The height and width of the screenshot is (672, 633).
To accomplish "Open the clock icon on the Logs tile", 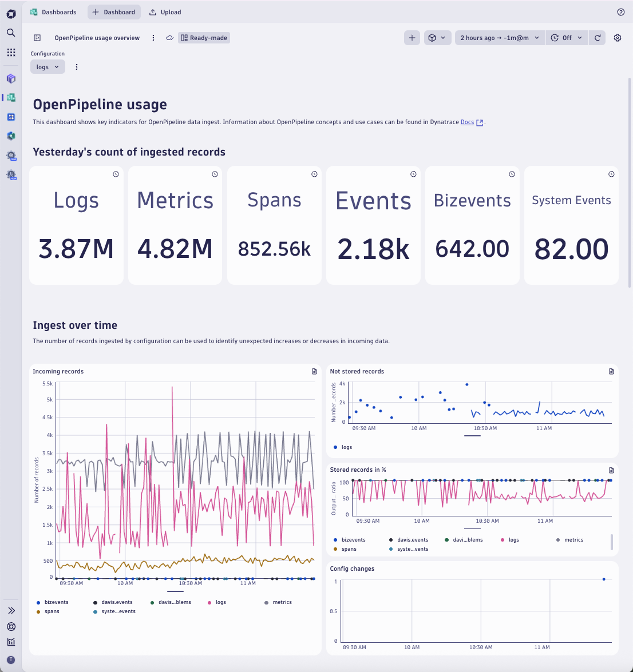I will click(x=115, y=174).
